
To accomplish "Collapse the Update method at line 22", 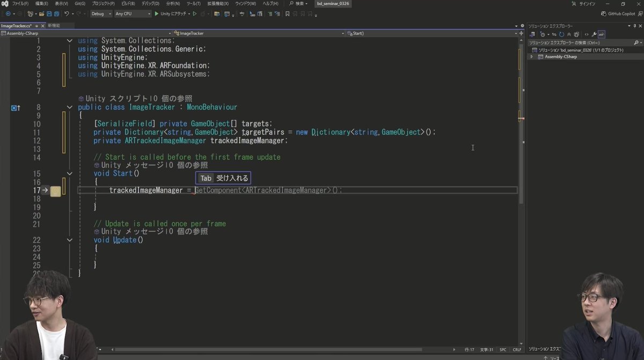I will pos(70,240).
